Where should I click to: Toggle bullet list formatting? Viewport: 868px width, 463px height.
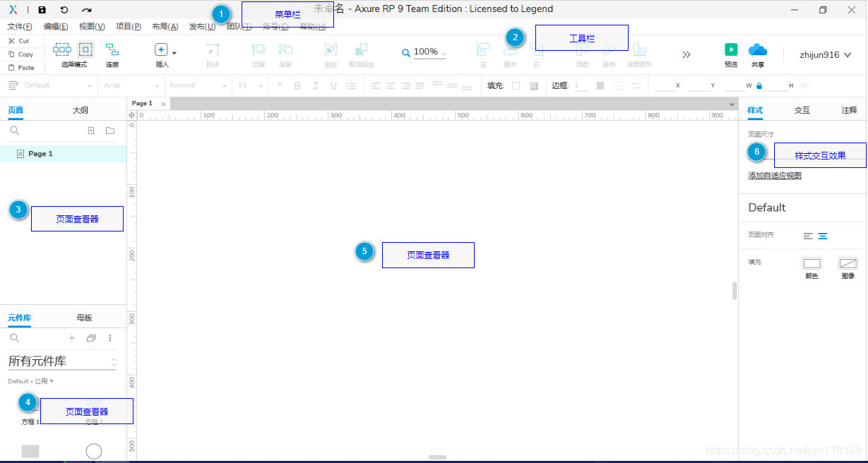point(351,85)
